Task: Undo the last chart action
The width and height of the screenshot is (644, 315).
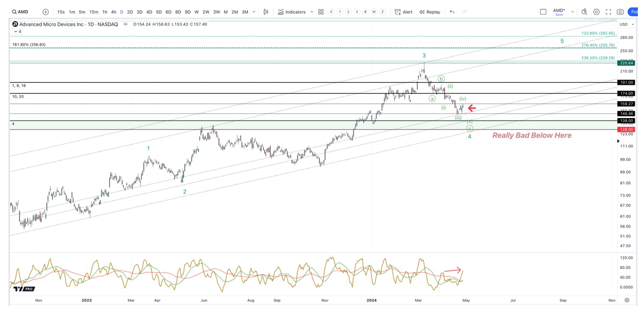Action: [452, 12]
